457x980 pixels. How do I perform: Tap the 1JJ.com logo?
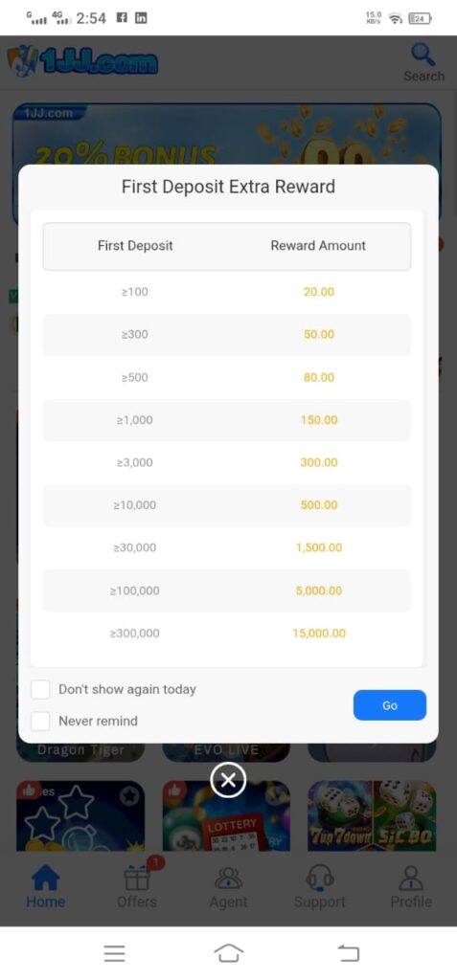click(x=82, y=61)
